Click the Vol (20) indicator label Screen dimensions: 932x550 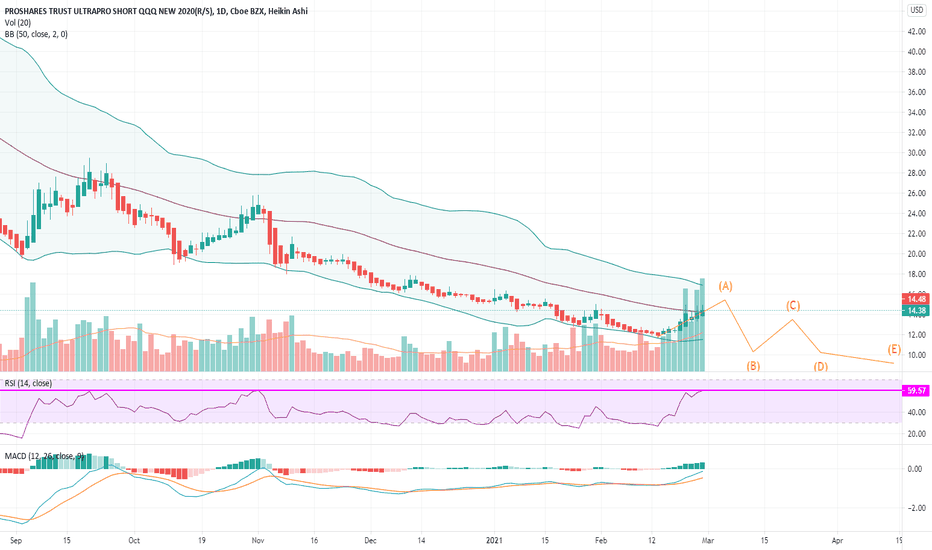click(x=18, y=23)
